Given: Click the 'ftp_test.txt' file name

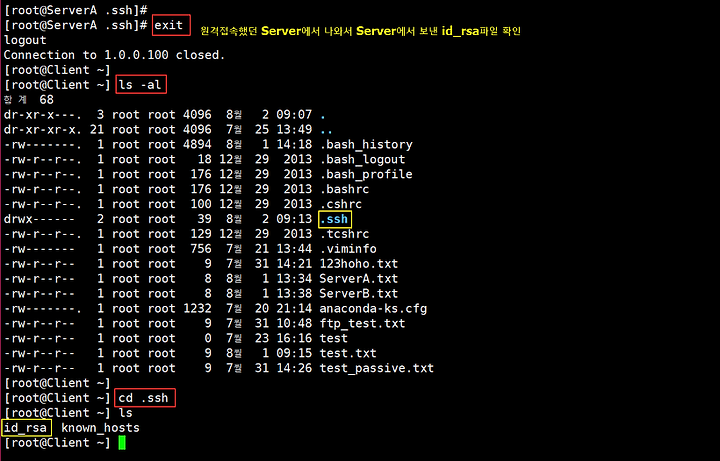Looking at the screenshot, I should 362,323.
